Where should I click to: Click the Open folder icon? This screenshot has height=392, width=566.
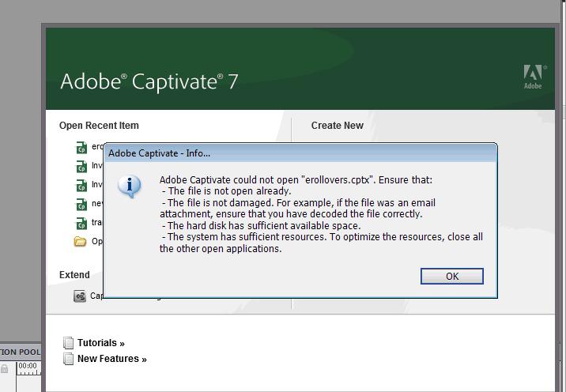(x=80, y=241)
